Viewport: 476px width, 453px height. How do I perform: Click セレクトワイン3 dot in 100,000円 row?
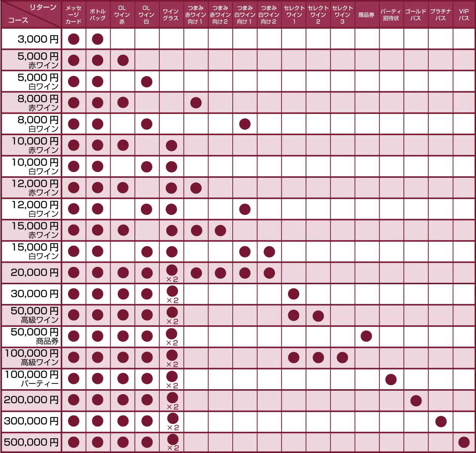click(342, 357)
